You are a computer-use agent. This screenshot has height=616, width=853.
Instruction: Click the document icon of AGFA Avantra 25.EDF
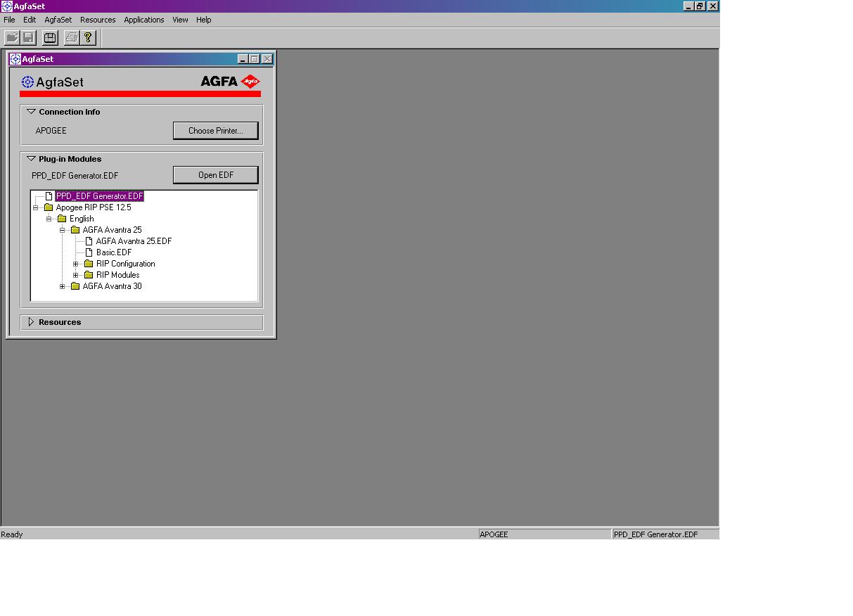click(89, 241)
